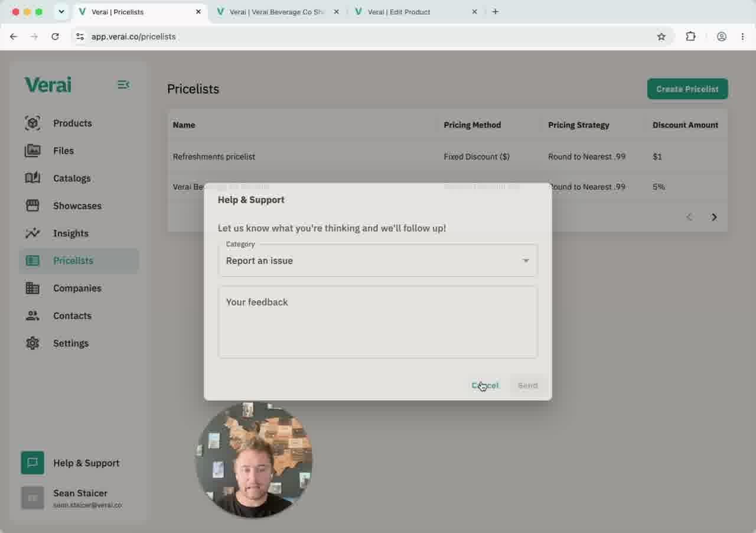The image size is (756, 533).
Task: Click the Name column header
Action: click(184, 125)
